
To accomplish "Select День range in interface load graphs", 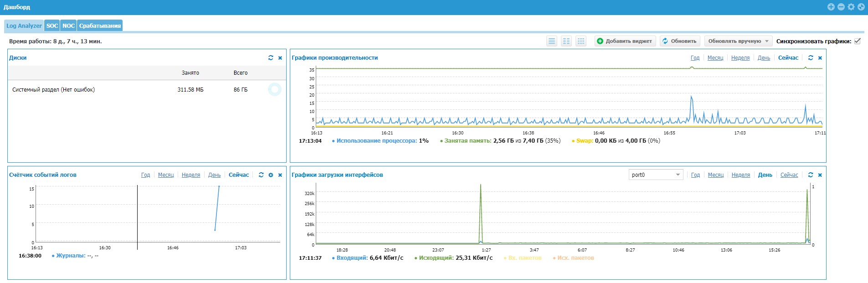I will pyautogui.click(x=765, y=175).
